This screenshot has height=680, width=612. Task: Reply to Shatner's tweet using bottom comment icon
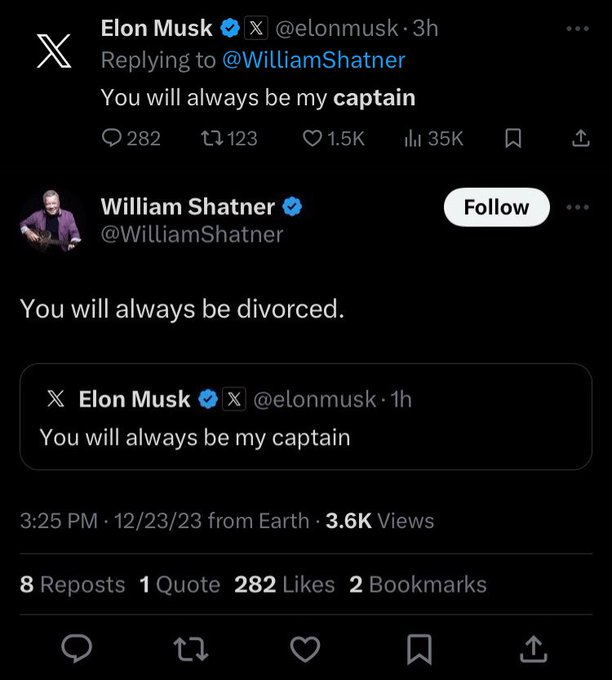[77, 649]
